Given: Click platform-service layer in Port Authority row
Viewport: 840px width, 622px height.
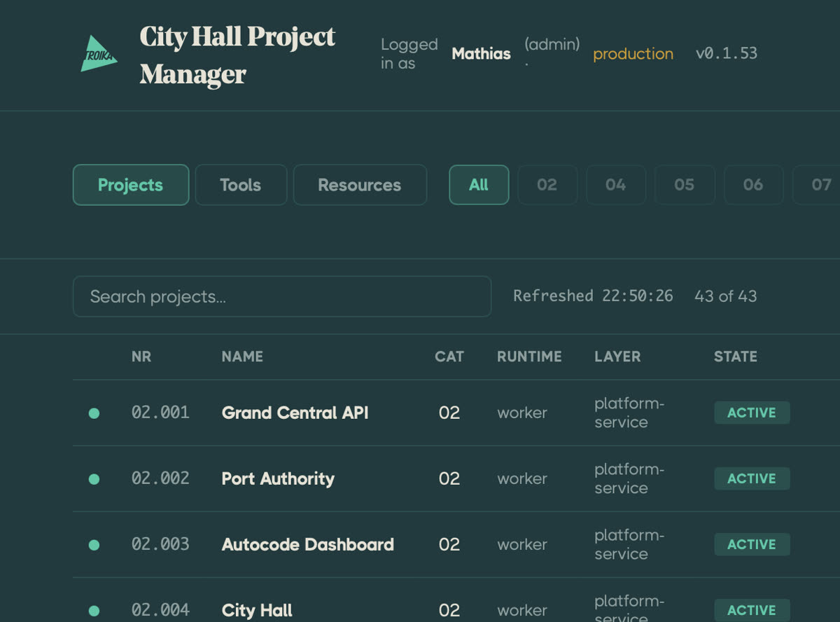Looking at the screenshot, I should coord(629,478).
